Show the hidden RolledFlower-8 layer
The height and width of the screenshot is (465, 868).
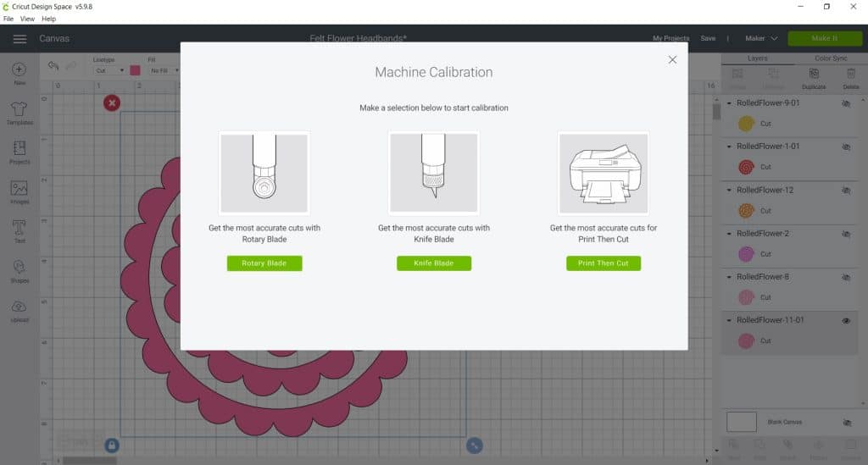click(846, 277)
